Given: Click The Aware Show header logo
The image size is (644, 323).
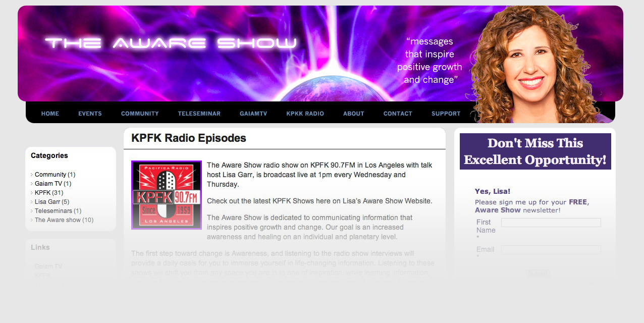Looking at the screenshot, I should (x=171, y=43).
